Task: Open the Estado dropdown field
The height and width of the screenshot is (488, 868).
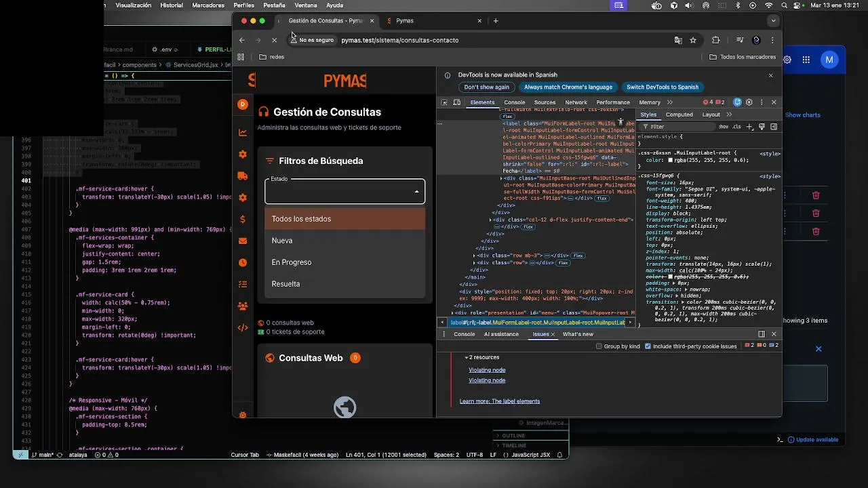Action: click(x=345, y=191)
